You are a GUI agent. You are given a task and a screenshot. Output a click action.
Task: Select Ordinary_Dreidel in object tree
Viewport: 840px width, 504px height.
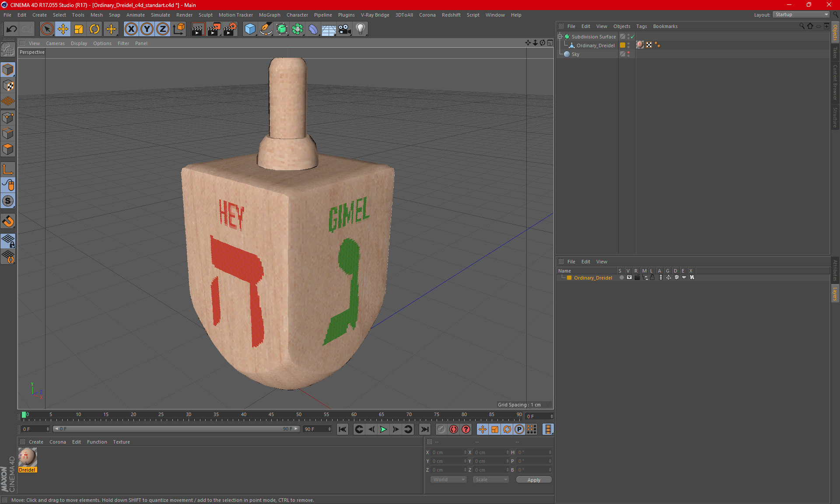click(x=595, y=45)
